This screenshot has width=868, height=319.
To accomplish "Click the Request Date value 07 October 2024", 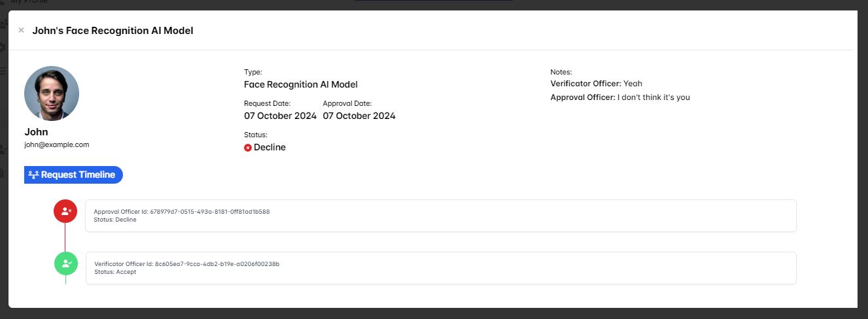I will point(280,116).
